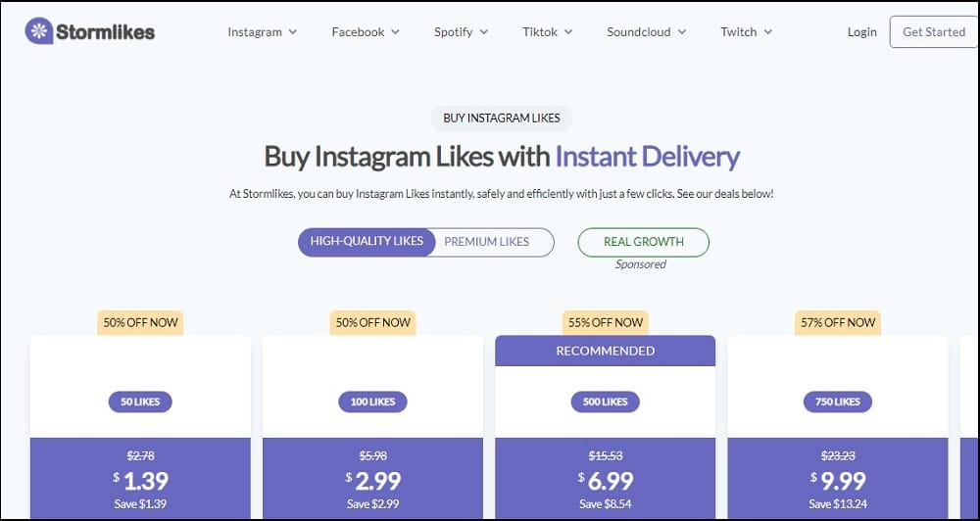980x521 pixels.
Task: Expand the Tiktok dropdown menu
Action: [548, 32]
